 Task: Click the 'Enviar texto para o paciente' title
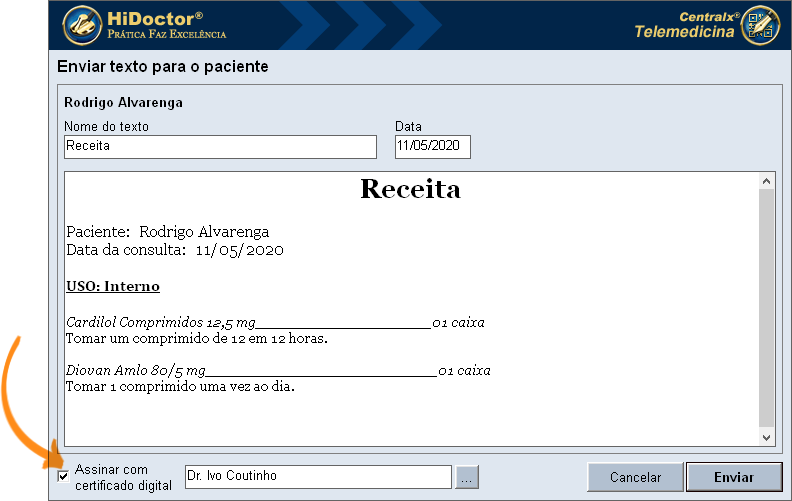tap(163, 66)
